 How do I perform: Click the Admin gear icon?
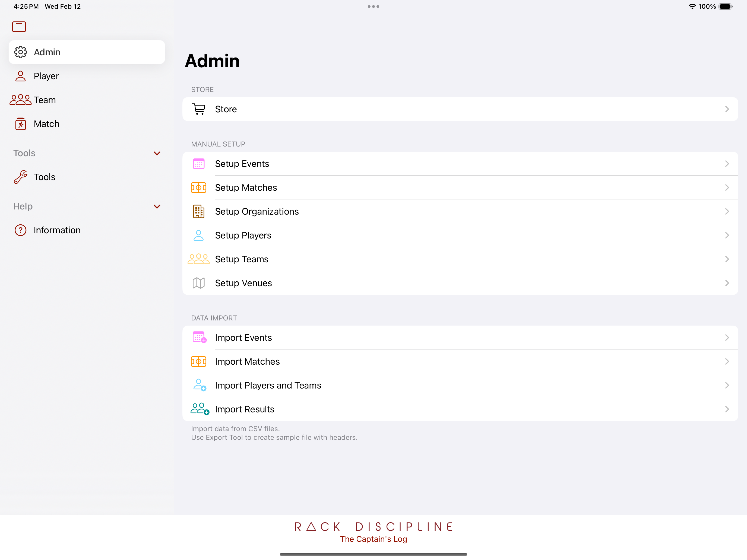(21, 52)
